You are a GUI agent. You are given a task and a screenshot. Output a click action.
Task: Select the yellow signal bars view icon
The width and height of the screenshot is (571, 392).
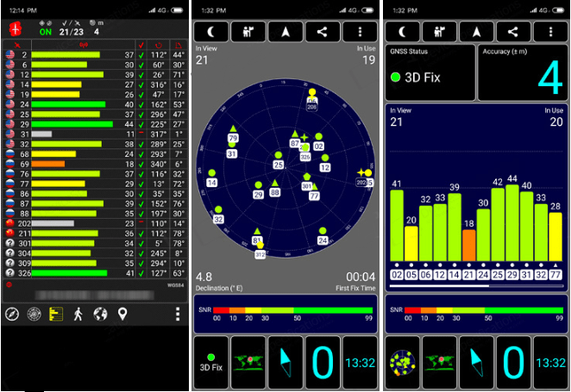[x=56, y=314]
